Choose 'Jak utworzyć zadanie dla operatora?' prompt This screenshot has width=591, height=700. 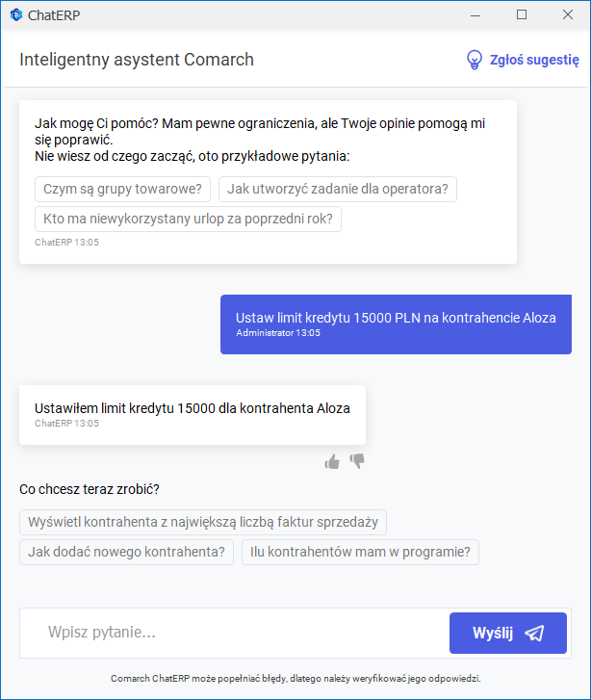[337, 190]
